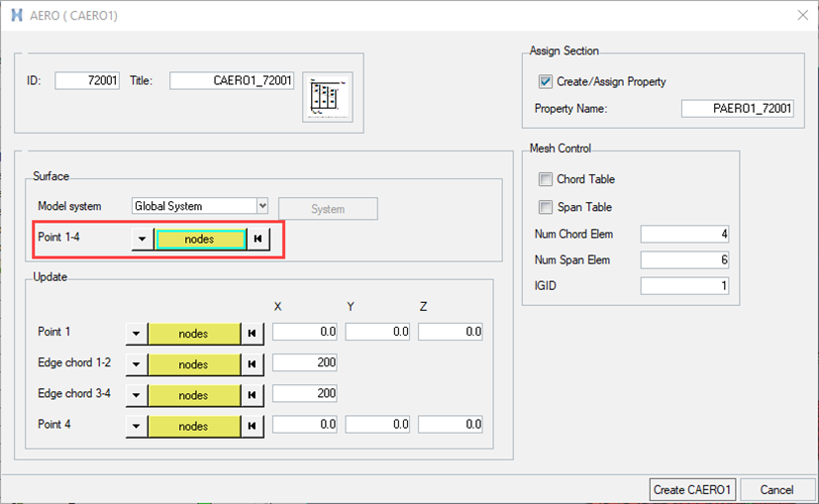819x504 pixels.
Task: Reset the Point 4 nodes selection
Action: coord(253,426)
